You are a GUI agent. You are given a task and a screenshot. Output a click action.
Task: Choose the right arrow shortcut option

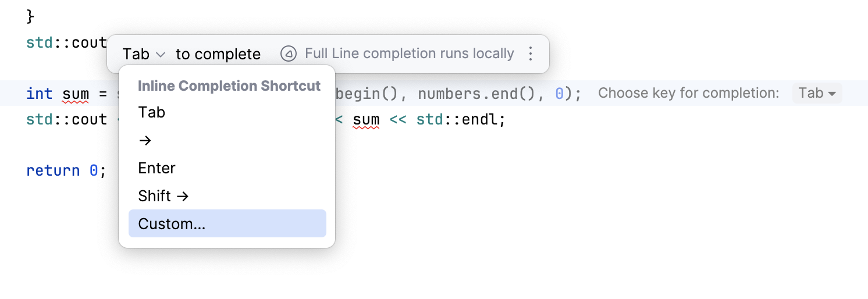click(x=145, y=140)
